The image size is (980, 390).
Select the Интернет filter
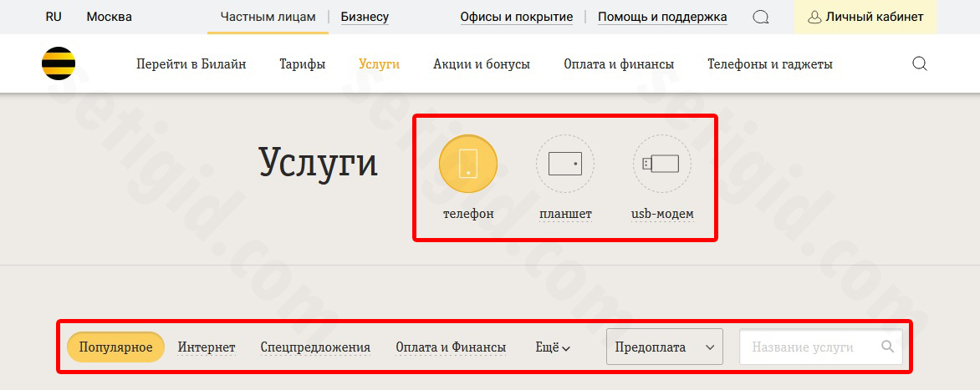[207, 347]
